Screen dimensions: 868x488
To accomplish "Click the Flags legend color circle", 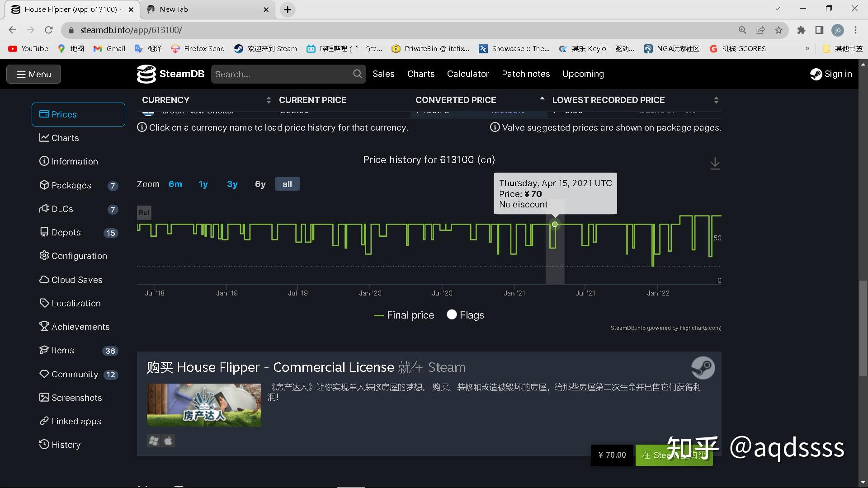I will coord(452,314).
